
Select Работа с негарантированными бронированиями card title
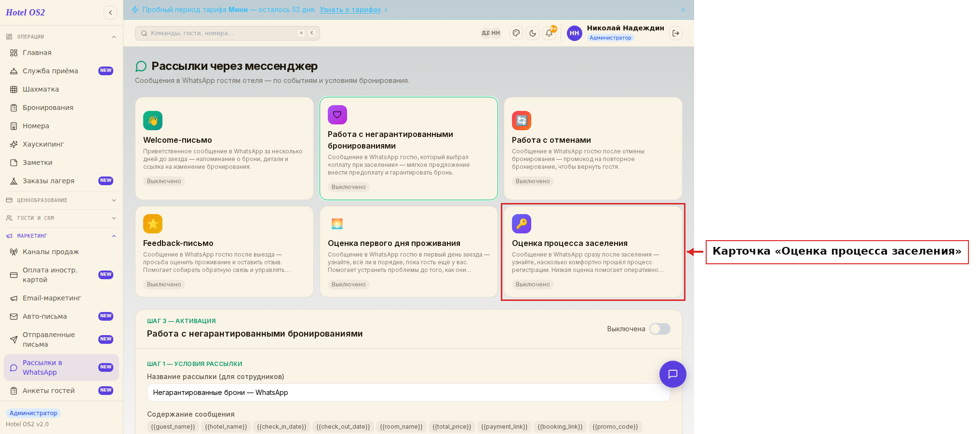(390, 140)
